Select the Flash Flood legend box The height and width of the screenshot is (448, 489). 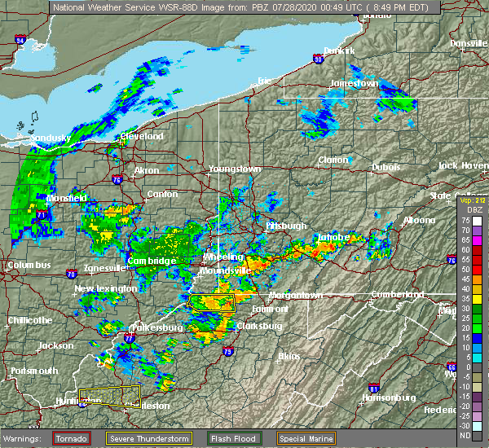(x=235, y=439)
